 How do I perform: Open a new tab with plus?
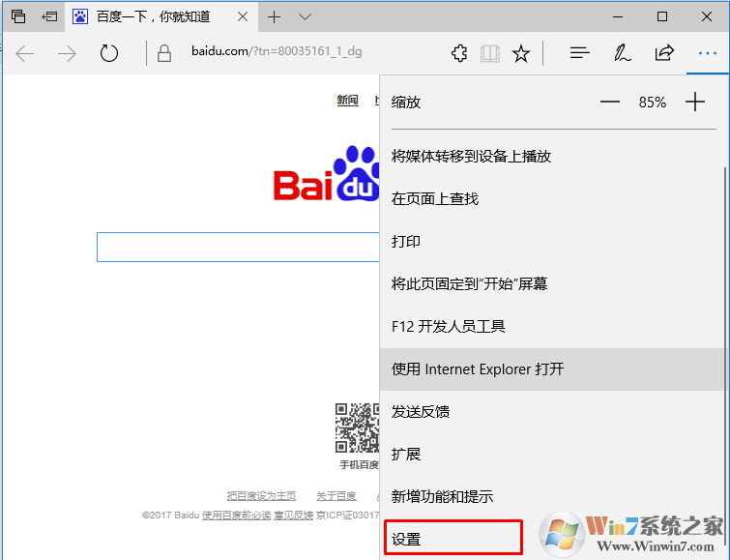click(x=275, y=17)
